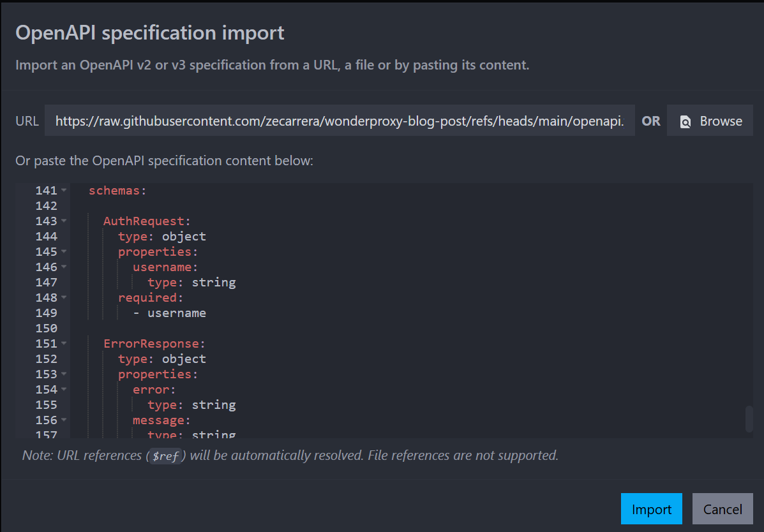The width and height of the screenshot is (764, 532).
Task: Click 'type: string' on line 155
Action: 191,404
